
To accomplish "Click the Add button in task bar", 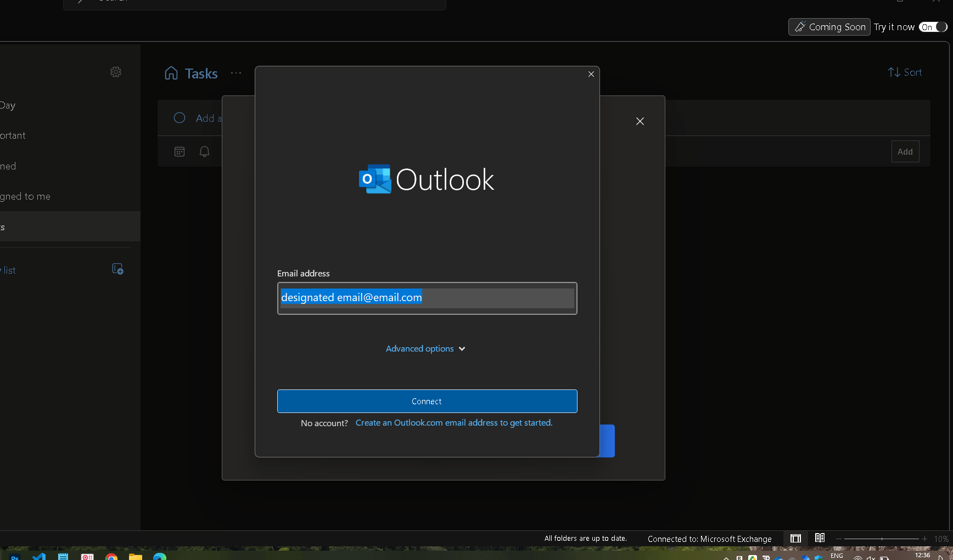I will (905, 151).
